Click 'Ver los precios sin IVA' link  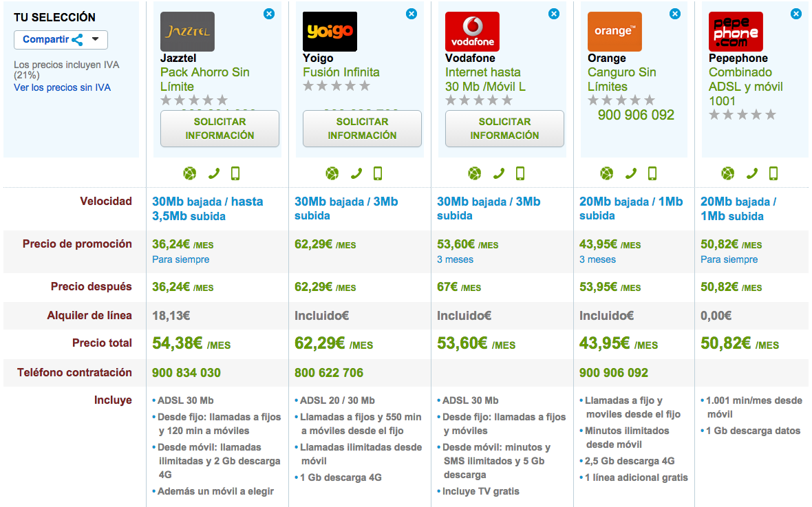pyautogui.click(x=62, y=87)
